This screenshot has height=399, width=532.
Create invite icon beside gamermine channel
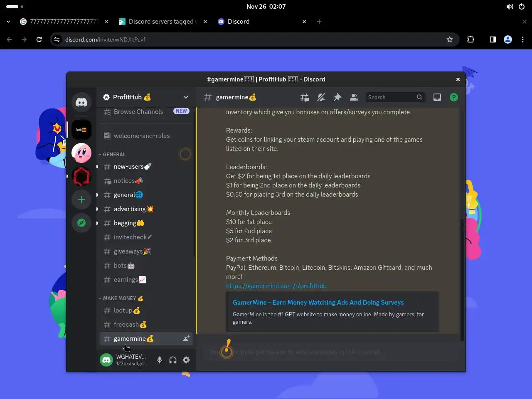coord(186,339)
